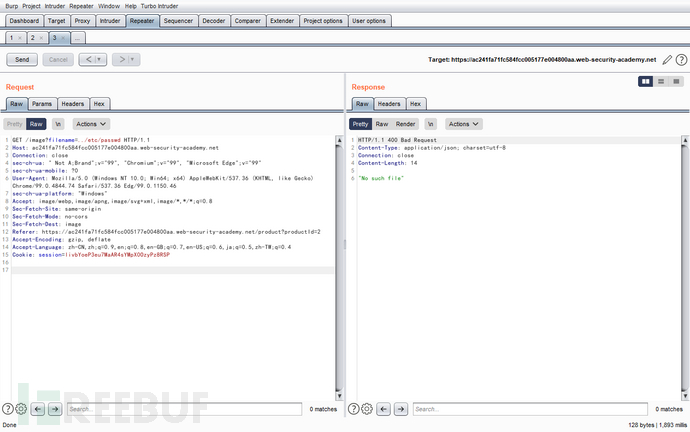Toggle request Pretty view
This screenshot has width=690, height=432.
coord(15,124)
